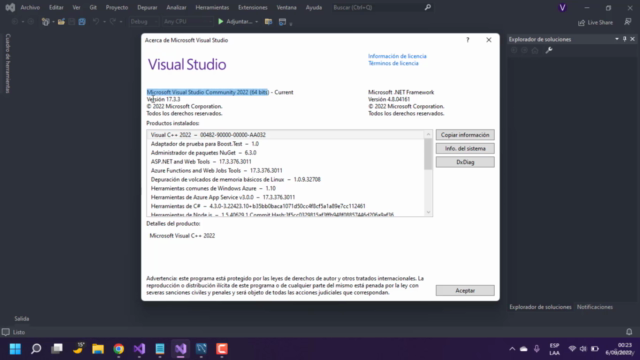640x360 pixels.
Task: Click the Copiar información button
Action: [x=465, y=135]
